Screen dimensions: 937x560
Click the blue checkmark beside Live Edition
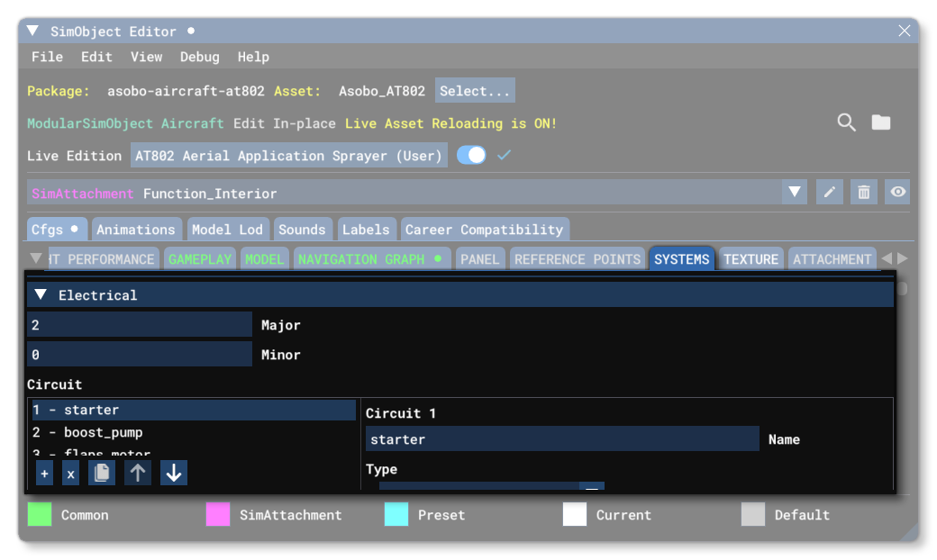(x=504, y=155)
